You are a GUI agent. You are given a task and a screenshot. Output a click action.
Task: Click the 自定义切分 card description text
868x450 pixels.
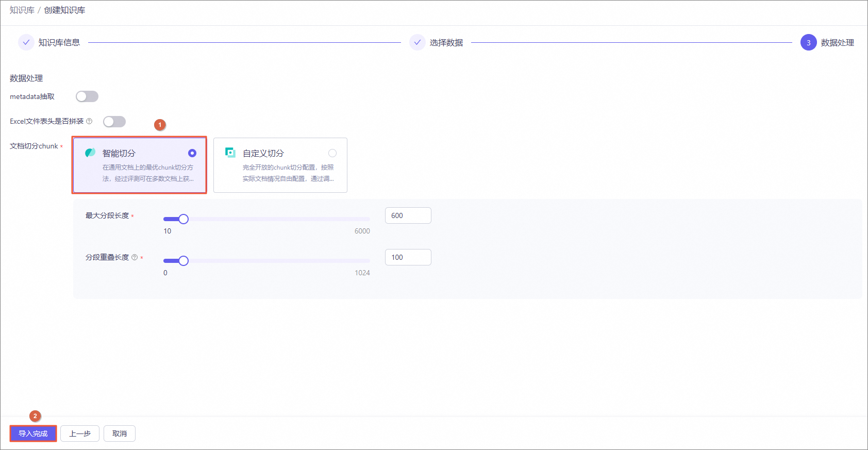[288, 173]
